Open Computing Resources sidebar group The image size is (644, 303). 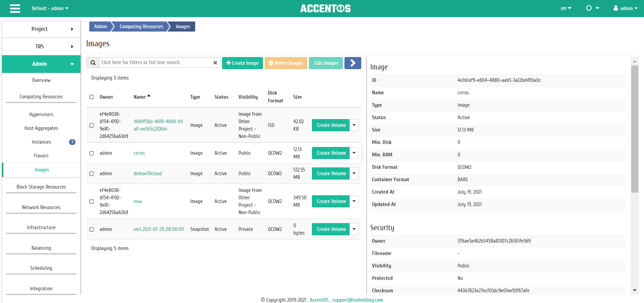[x=41, y=97]
